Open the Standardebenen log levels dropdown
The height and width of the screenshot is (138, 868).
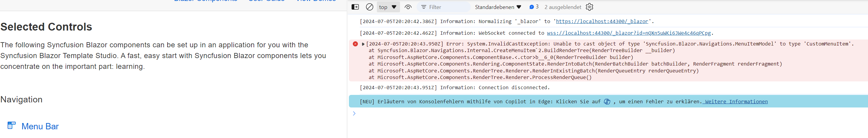(x=498, y=7)
